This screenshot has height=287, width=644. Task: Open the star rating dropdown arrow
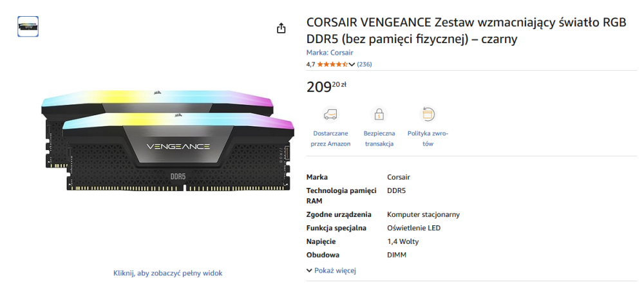[x=352, y=64]
